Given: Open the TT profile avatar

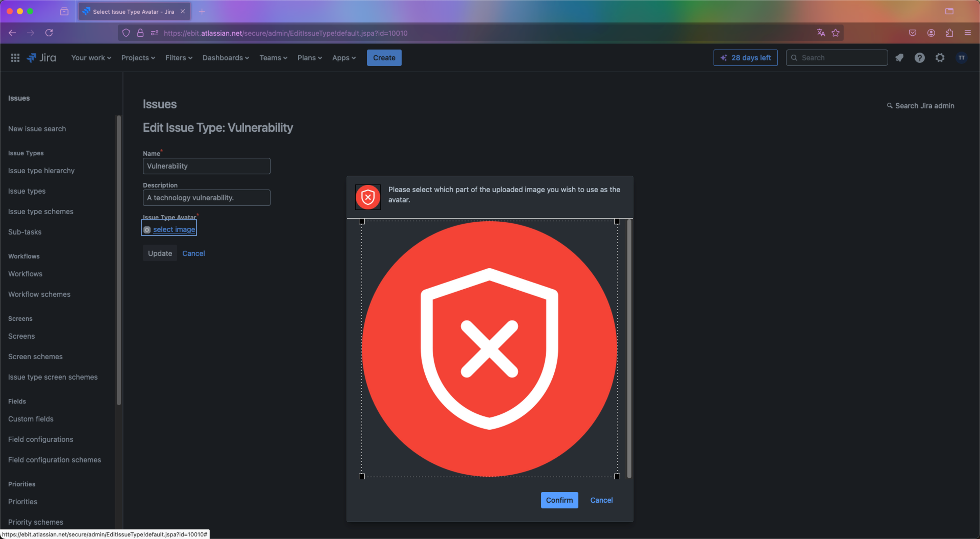Looking at the screenshot, I should [961, 57].
